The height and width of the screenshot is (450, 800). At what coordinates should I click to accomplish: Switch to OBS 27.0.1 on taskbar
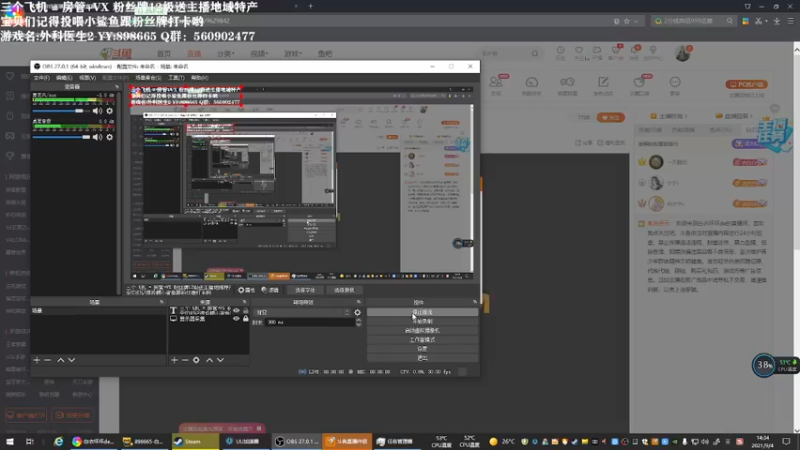(x=296, y=441)
